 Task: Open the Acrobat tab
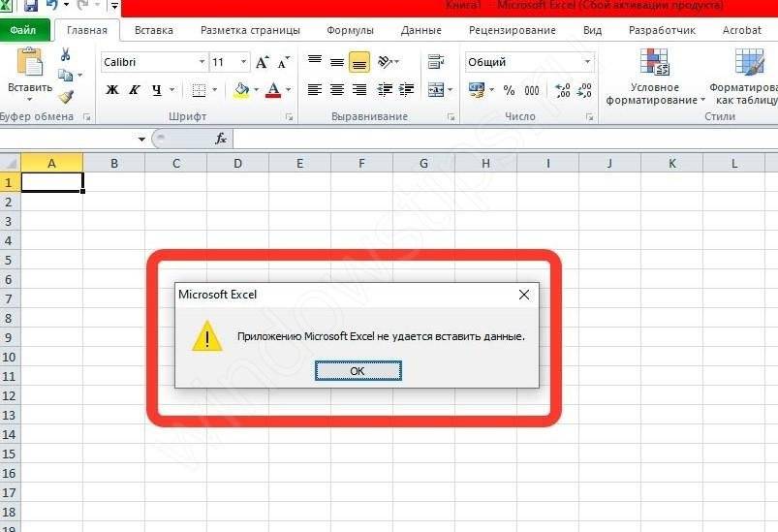point(741,30)
